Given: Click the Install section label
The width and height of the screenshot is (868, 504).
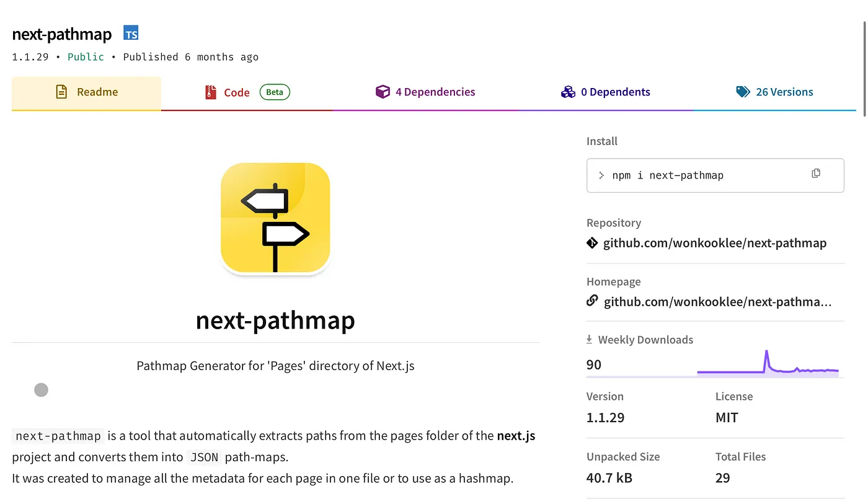Looking at the screenshot, I should coord(602,141).
